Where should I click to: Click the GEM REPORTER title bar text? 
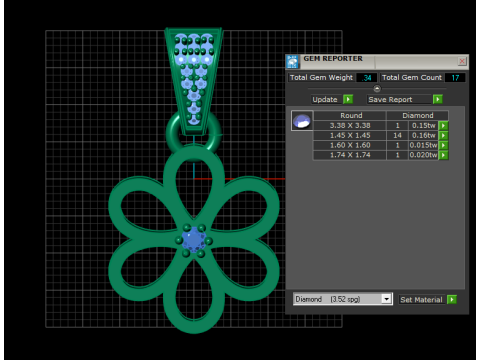(x=333, y=59)
